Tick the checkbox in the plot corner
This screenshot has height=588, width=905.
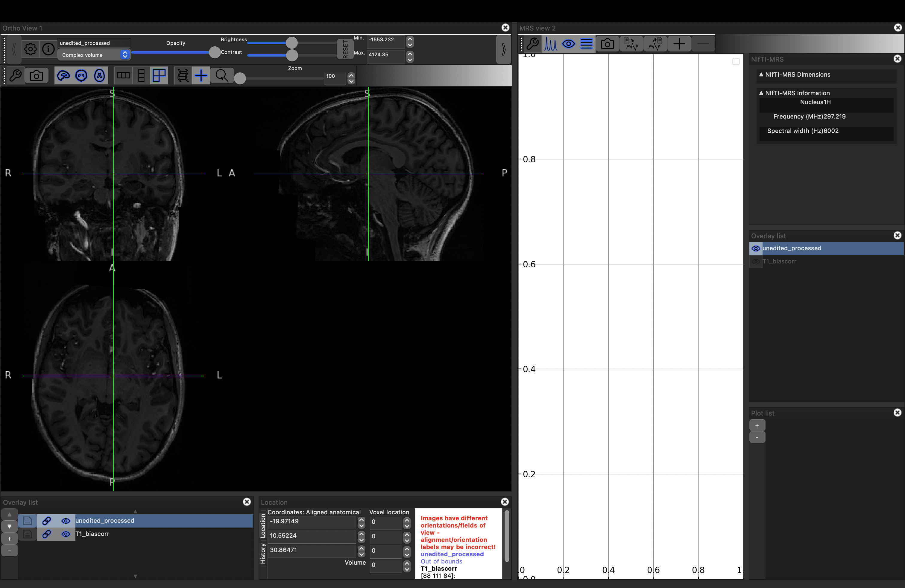click(736, 62)
